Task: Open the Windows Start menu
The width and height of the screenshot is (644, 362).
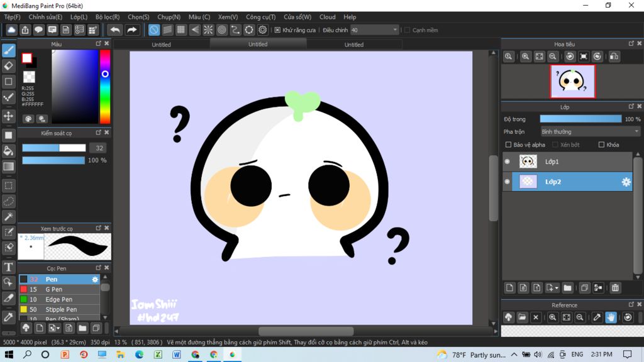Action: (9, 354)
